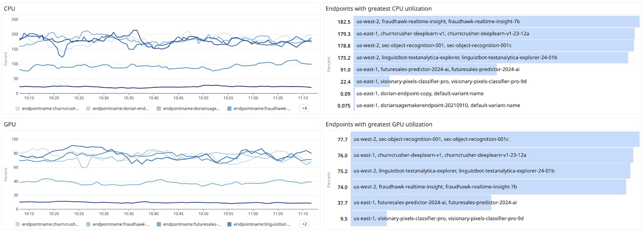Select the fraudhawk-realtime-insight bar in CPU utilization list

coord(496,22)
